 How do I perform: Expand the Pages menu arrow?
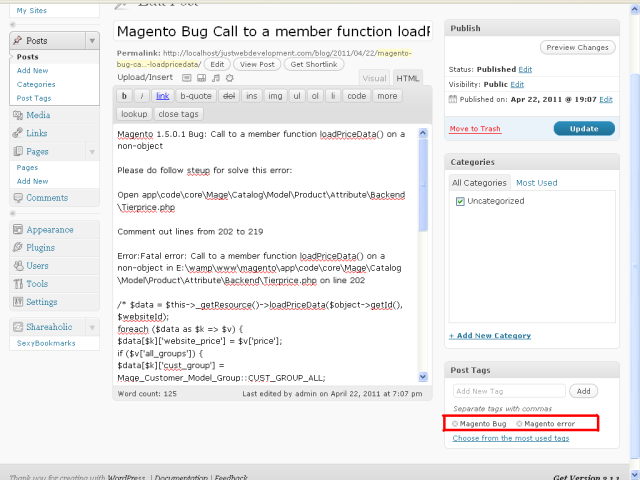point(92,152)
